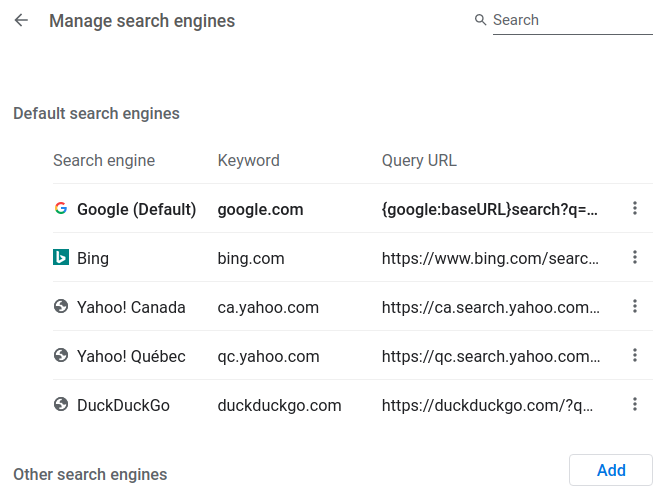Click the https://qc.search.yahoo.com query URL

491,357
